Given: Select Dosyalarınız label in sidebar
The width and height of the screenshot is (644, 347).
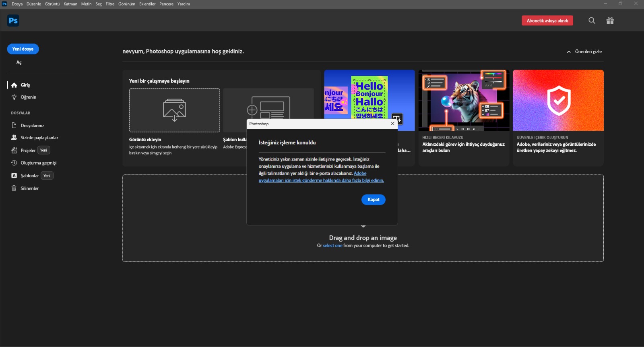Looking at the screenshot, I should tap(33, 126).
